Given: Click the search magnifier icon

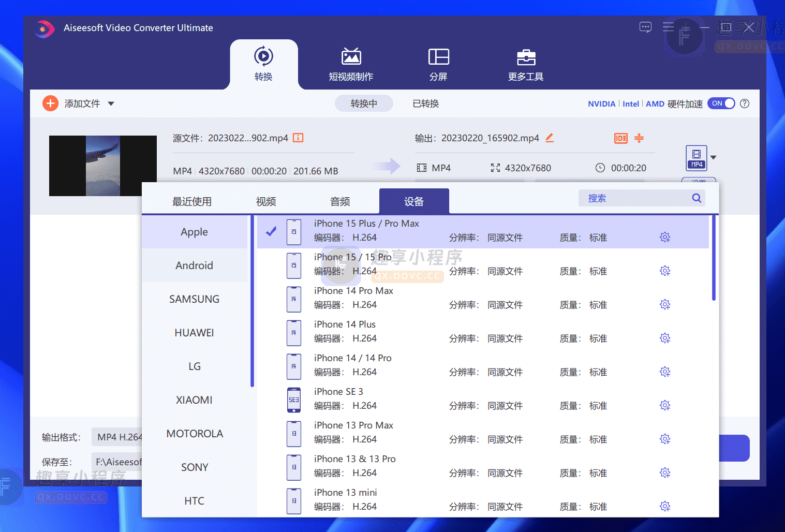Looking at the screenshot, I should click(697, 198).
